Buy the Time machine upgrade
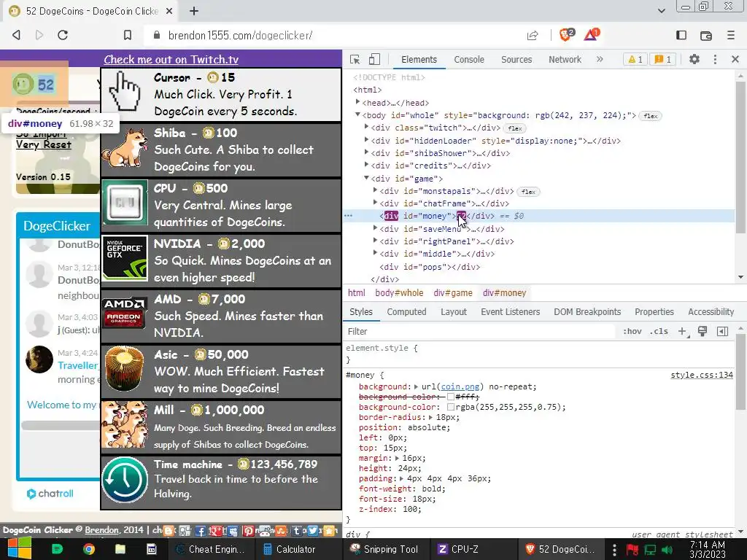747x560 pixels. (221, 481)
